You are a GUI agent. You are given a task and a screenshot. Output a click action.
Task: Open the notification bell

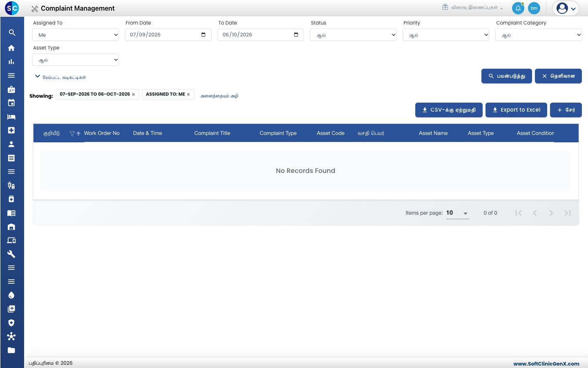pyautogui.click(x=518, y=8)
